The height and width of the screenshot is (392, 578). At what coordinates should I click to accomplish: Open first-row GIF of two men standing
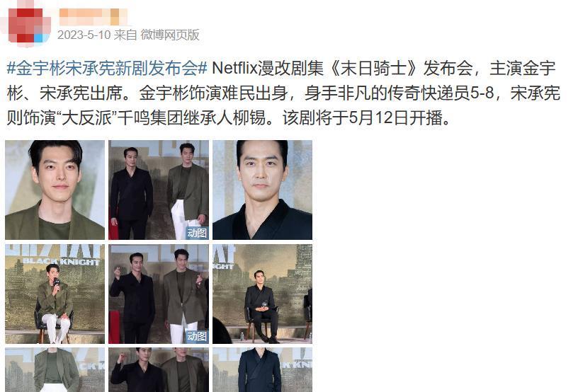pyautogui.click(x=159, y=190)
